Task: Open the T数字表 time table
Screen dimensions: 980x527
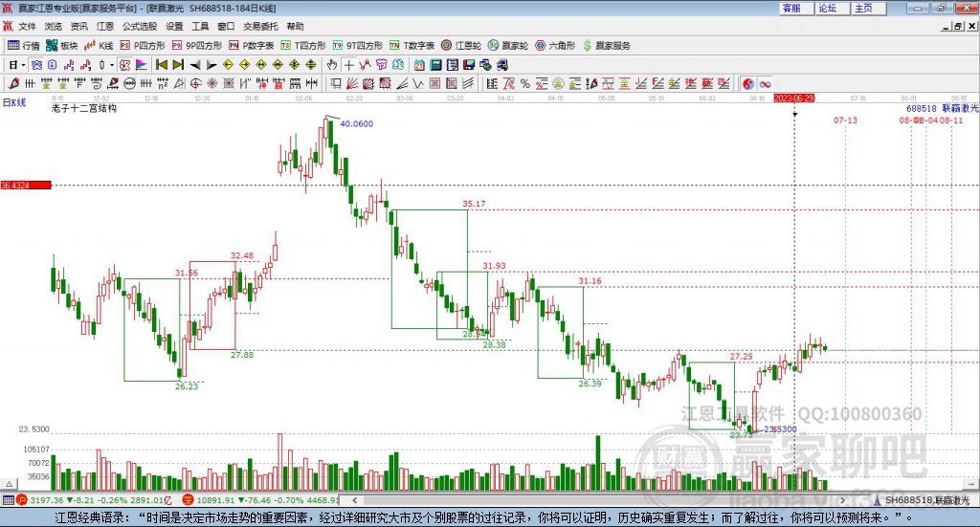Action: (x=412, y=46)
